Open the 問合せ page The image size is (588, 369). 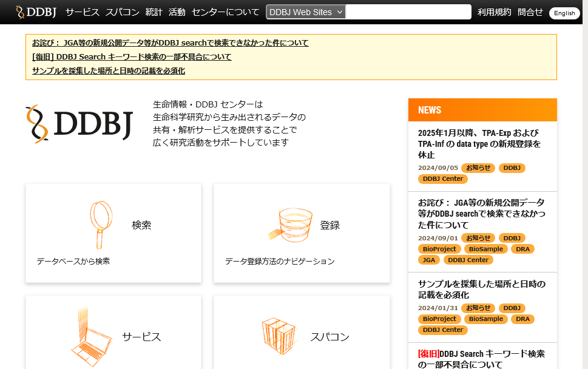[x=530, y=12]
